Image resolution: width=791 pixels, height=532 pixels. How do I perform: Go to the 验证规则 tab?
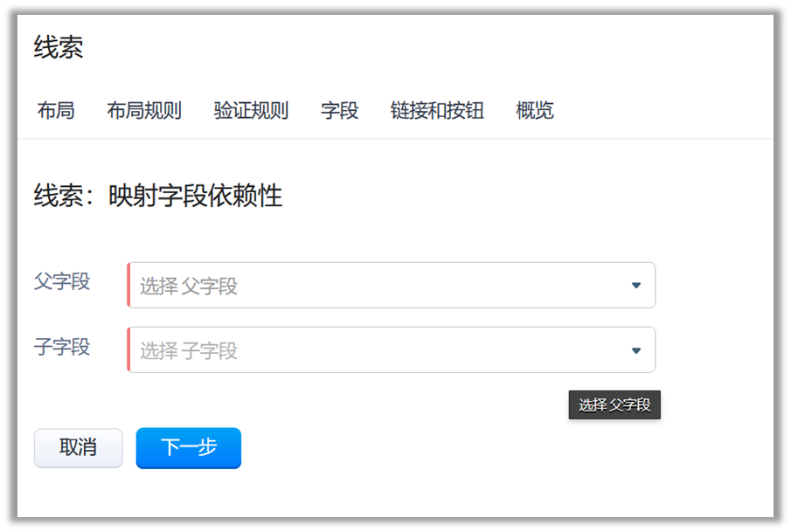(x=251, y=111)
